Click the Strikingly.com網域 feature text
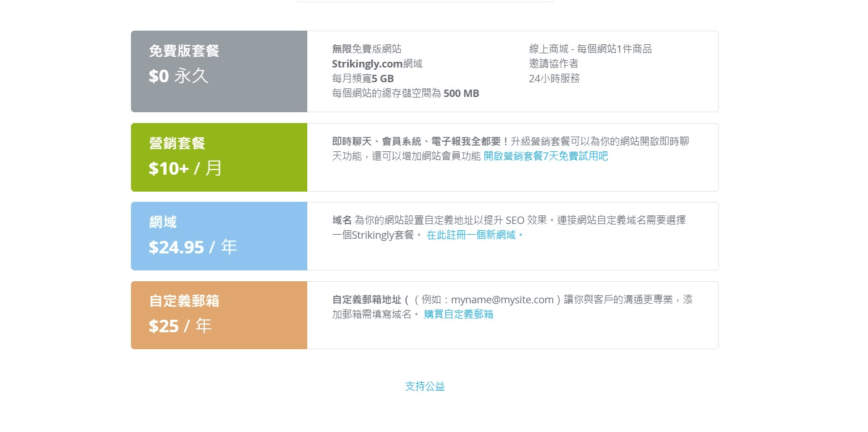This screenshot has width=868, height=432. pyautogui.click(x=376, y=63)
